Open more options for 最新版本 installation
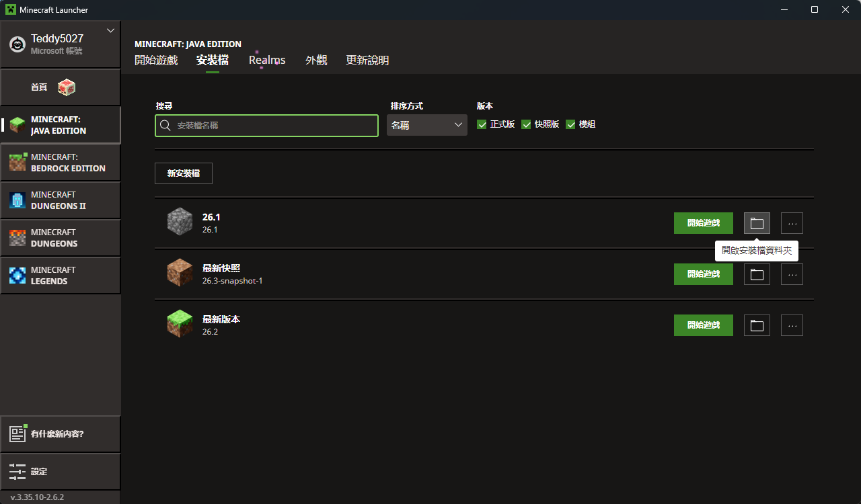The height and width of the screenshot is (504, 861). pyautogui.click(x=792, y=325)
